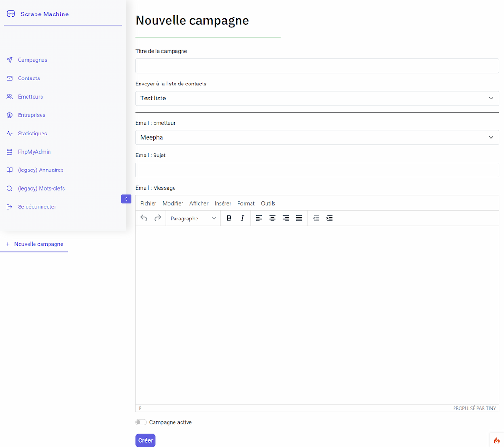Open the Modifier menu
504x447 pixels.
tap(173, 203)
